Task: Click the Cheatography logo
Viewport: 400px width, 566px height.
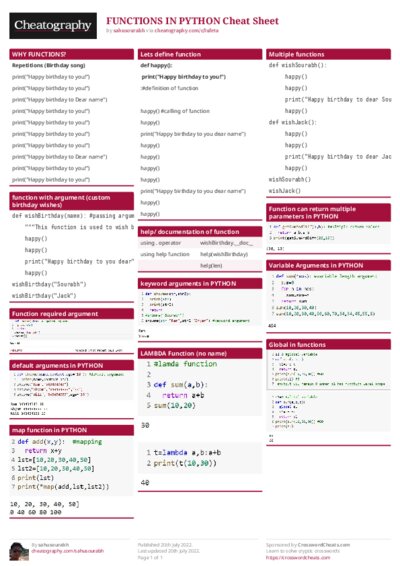Action: pos(53,26)
